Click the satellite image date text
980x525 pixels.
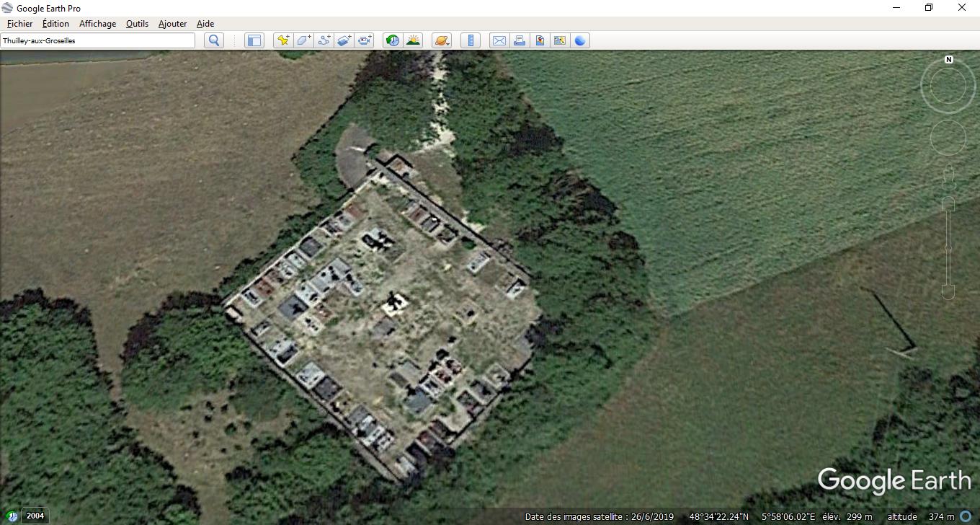click(600, 516)
